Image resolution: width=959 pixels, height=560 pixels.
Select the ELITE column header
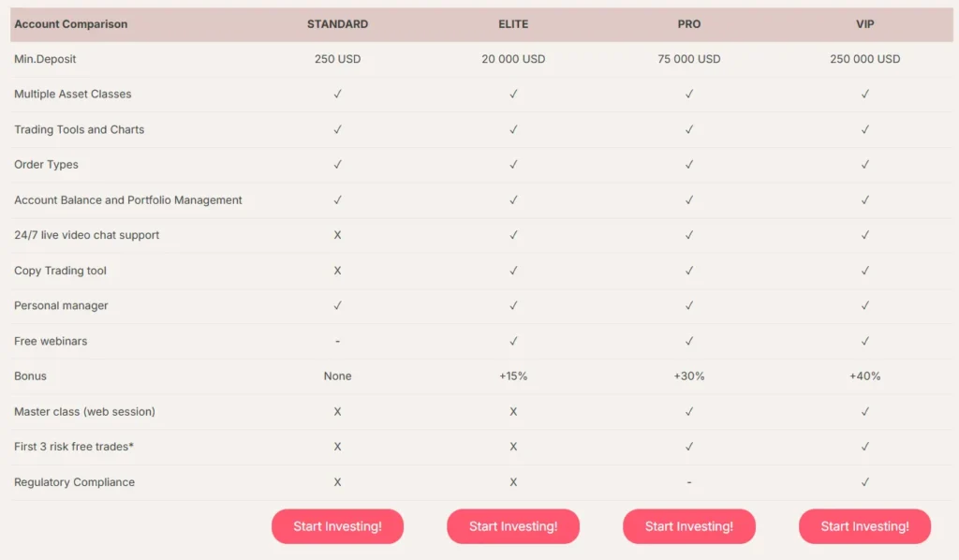click(x=513, y=24)
